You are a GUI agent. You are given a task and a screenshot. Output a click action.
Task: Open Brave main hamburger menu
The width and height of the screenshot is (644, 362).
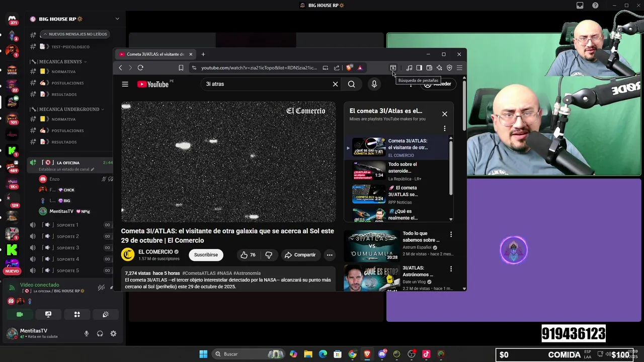click(x=459, y=68)
